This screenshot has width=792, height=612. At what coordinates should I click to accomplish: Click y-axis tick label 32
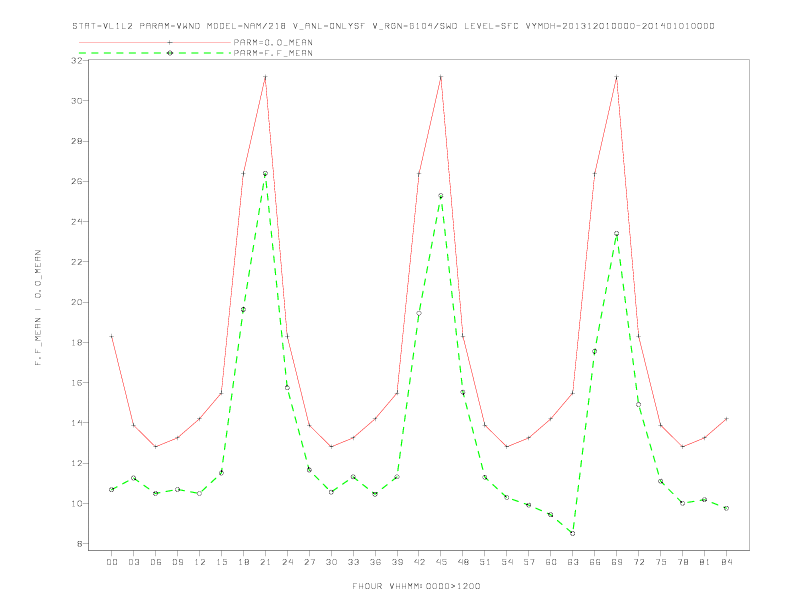tap(77, 61)
